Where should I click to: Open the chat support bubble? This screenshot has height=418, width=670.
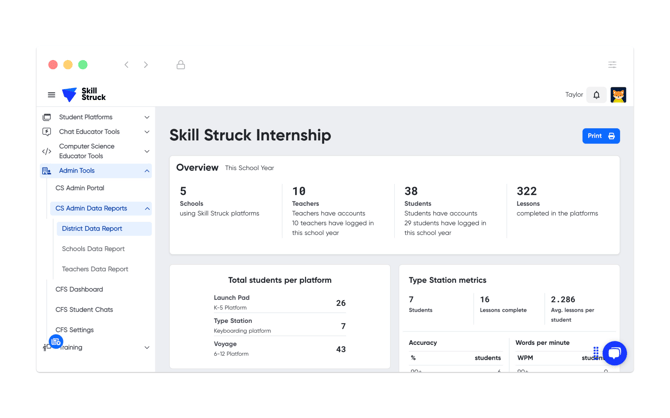(x=614, y=352)
